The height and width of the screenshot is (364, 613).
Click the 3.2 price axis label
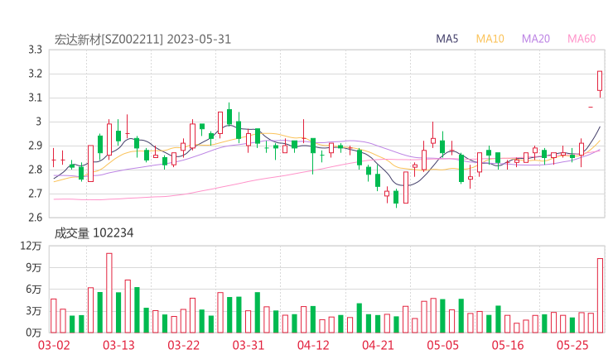pos(35,74)
